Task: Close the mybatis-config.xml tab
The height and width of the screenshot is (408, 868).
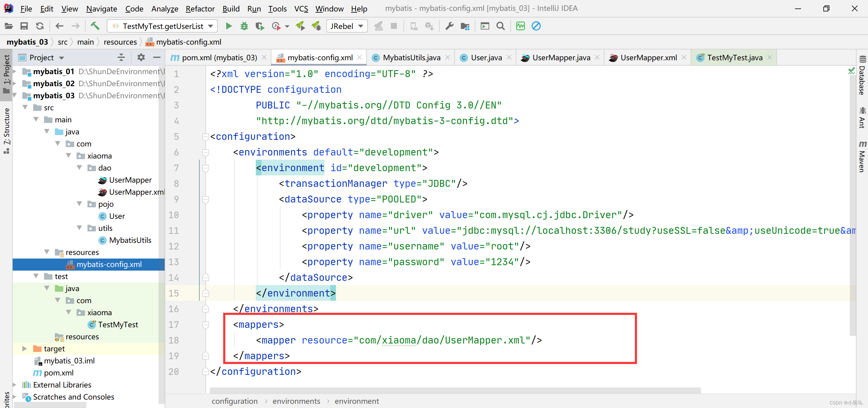Action: [360, 57]
